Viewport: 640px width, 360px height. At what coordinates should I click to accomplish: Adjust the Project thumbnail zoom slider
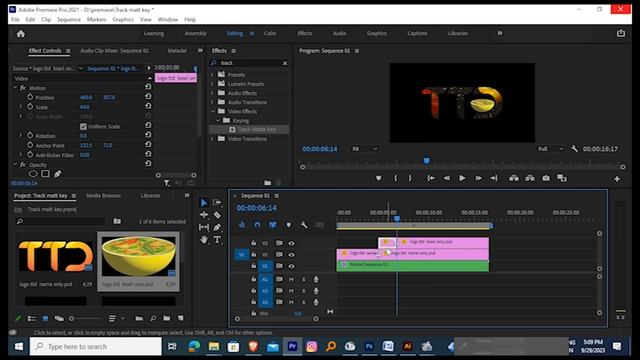point(72,318)
